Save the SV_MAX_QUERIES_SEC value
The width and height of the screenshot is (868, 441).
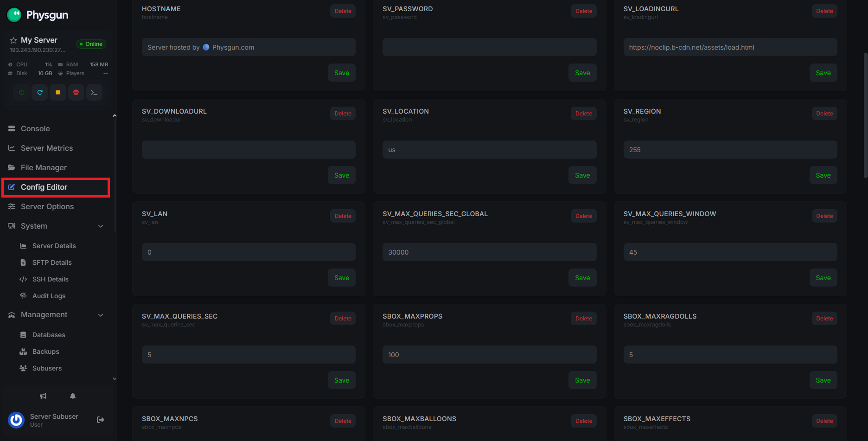pos(342,380)
